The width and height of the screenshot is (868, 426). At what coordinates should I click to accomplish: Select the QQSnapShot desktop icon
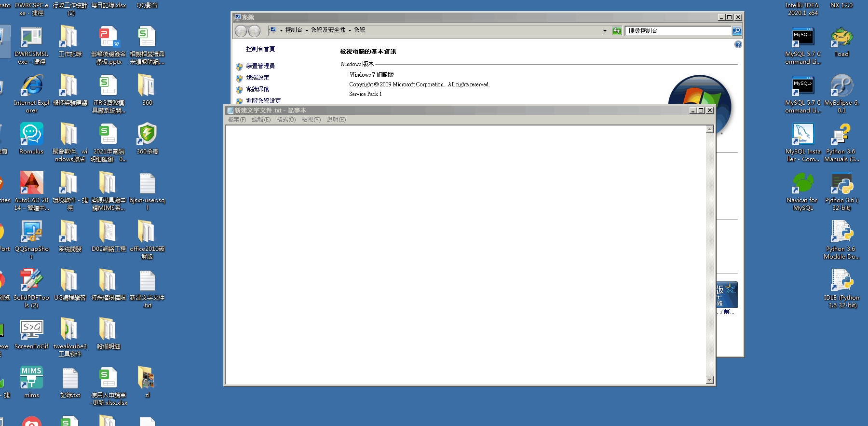[31, 240]
